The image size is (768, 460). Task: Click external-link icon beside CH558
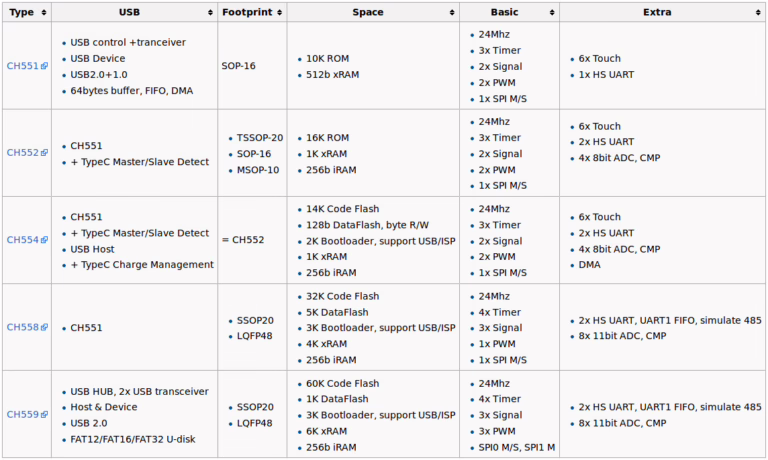point(44,328)
